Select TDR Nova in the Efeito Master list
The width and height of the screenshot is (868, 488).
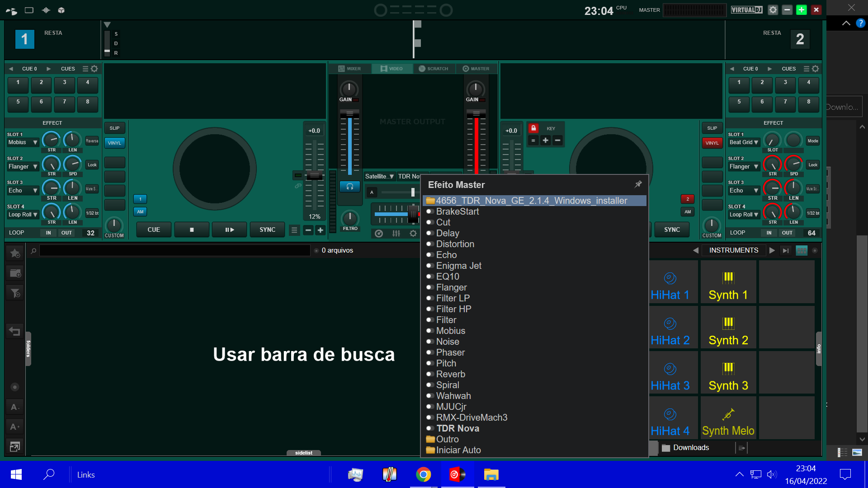click(458, 428)
